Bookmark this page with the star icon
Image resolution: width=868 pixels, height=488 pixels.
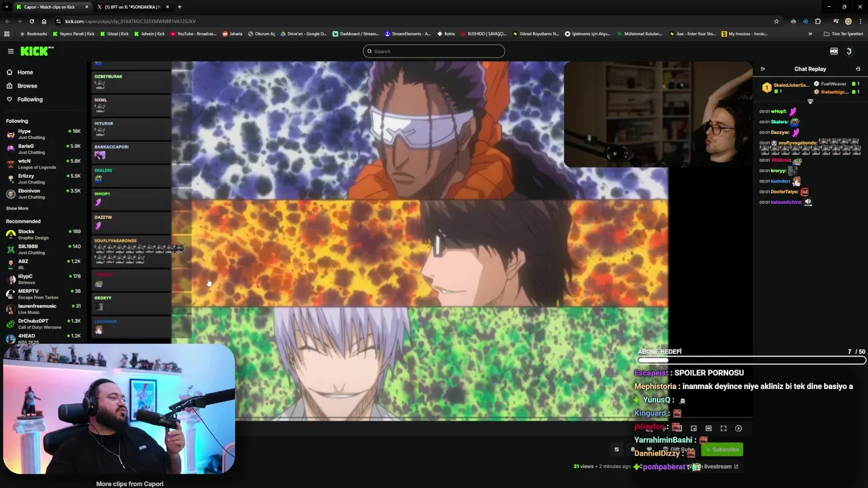click(776, 21)
